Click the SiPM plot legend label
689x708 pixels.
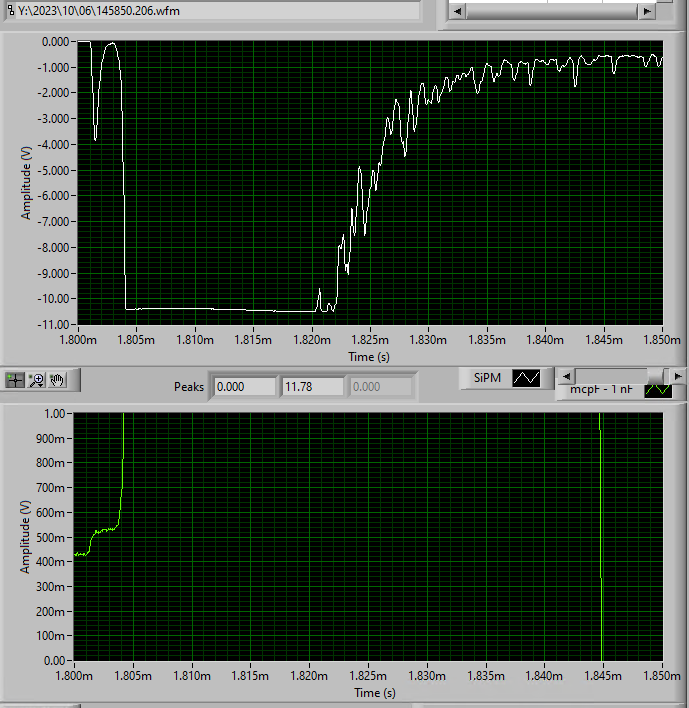pyautogui.click(x=487, y=377)
